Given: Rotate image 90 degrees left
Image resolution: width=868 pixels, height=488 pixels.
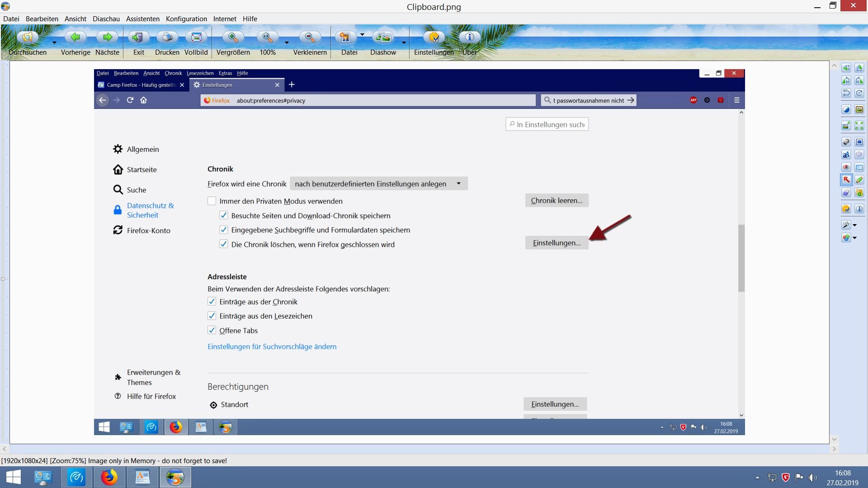Looking at the screenshot, I should 846,80.
